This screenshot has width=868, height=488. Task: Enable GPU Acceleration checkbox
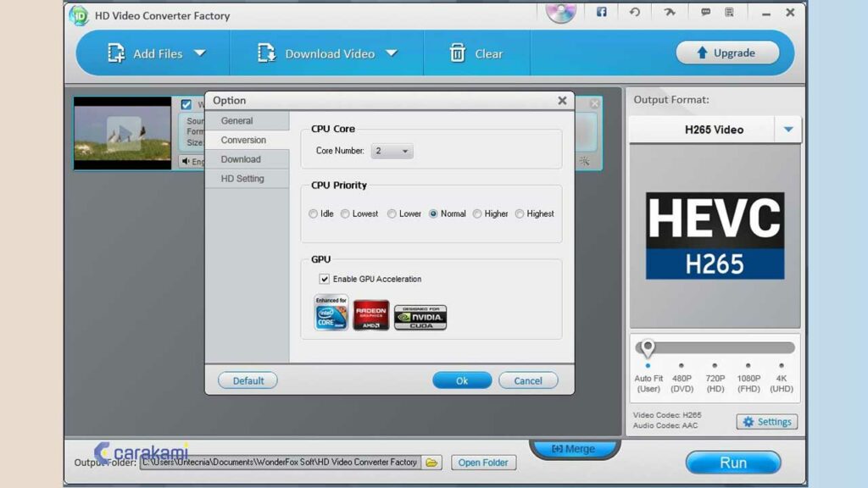[324, 279]
